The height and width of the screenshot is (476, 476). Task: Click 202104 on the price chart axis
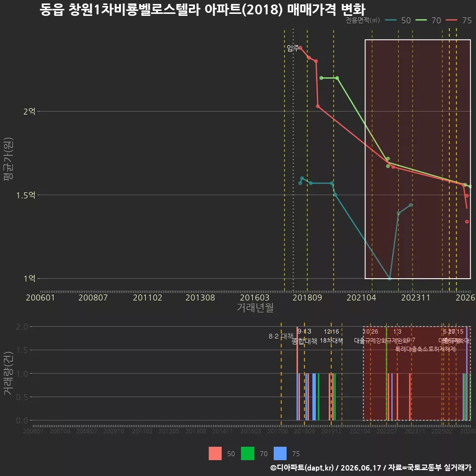pyautogui.click(x=361, y=297)
